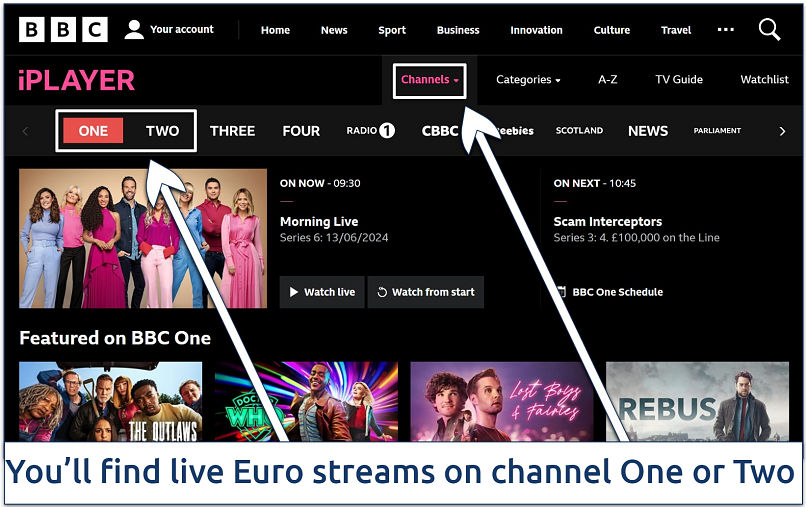This screenshot has height=507, width=806.
Task: Go to Culture in top navigation
Action: click(x=612, y=30)
